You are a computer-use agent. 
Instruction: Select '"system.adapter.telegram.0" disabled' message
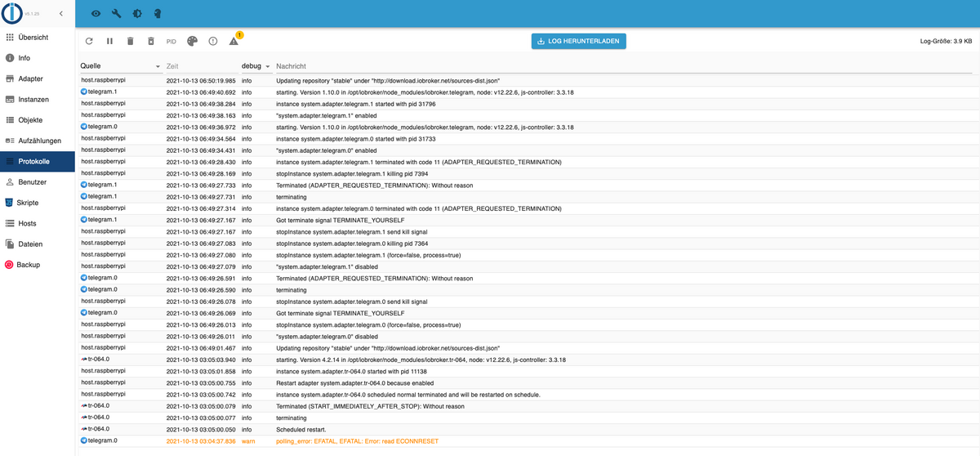pos(327,337)
